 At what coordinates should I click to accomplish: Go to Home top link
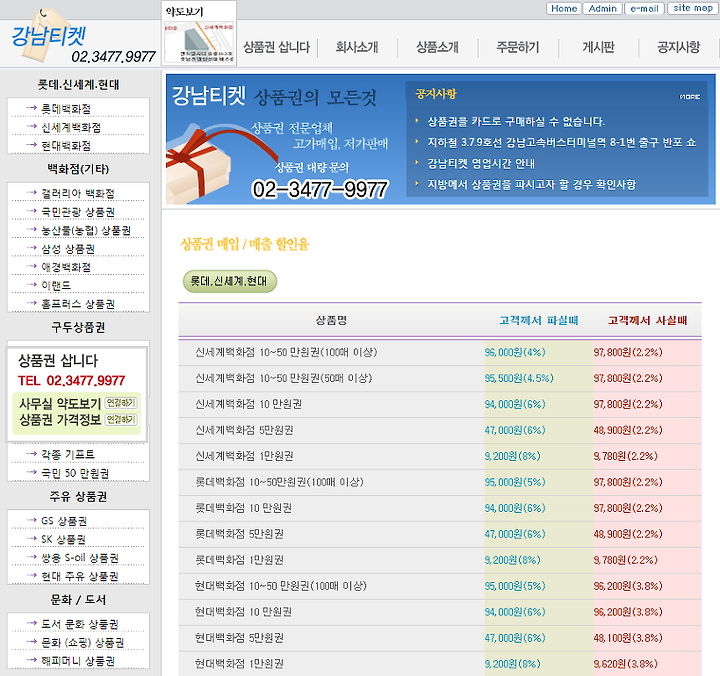[x=564, y=8]
